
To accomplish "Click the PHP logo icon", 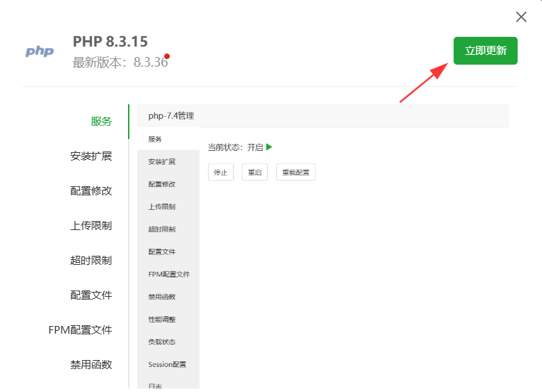I will pyautogui.click(x=40, y=51).
